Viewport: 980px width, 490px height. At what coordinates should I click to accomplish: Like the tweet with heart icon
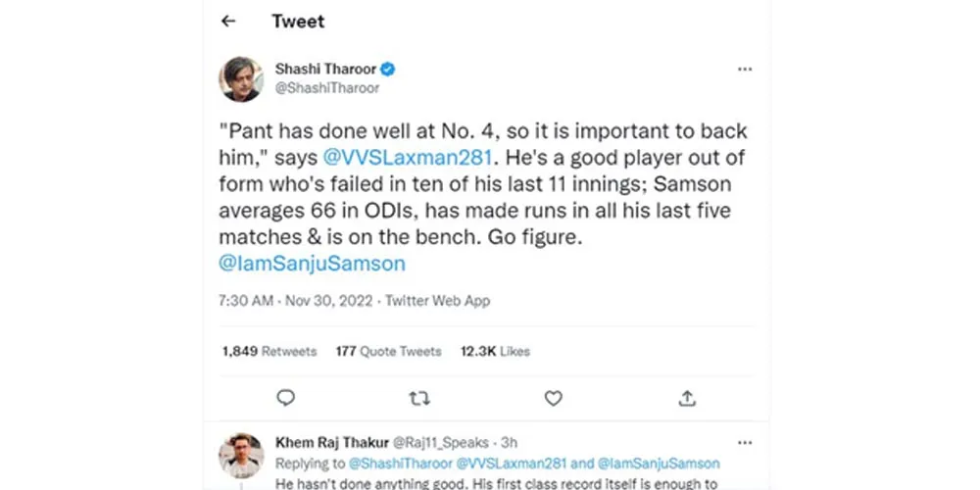553,398
